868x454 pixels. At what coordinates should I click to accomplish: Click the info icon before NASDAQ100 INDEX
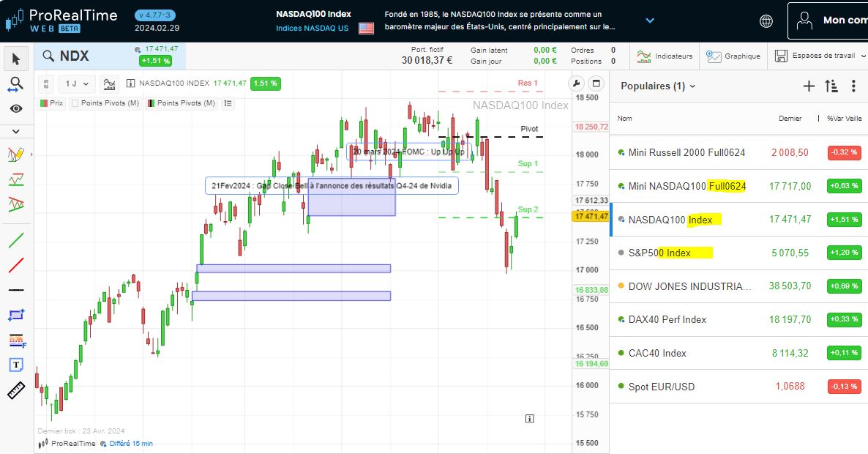[x=131, y=83]
